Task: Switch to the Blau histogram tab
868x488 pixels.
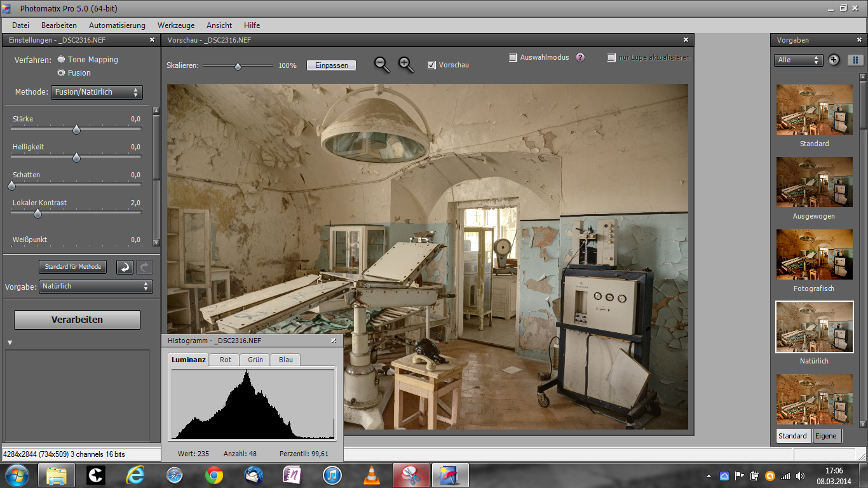Action: point(286,360)
